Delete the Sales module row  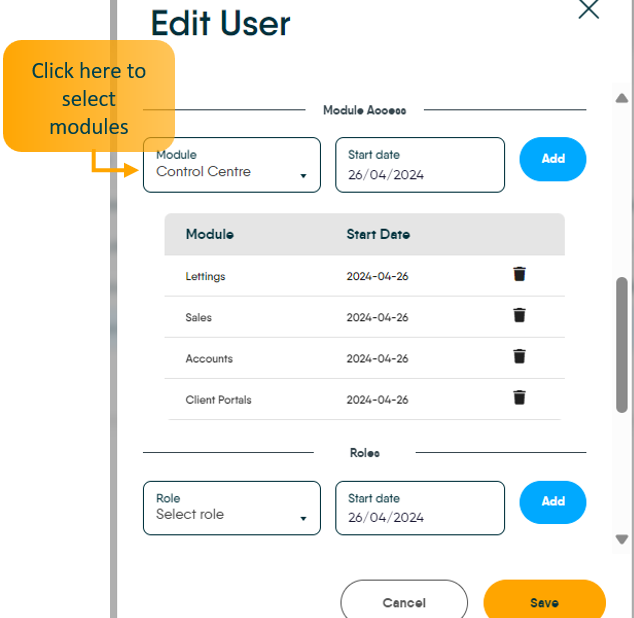click(x=519, y=315)
